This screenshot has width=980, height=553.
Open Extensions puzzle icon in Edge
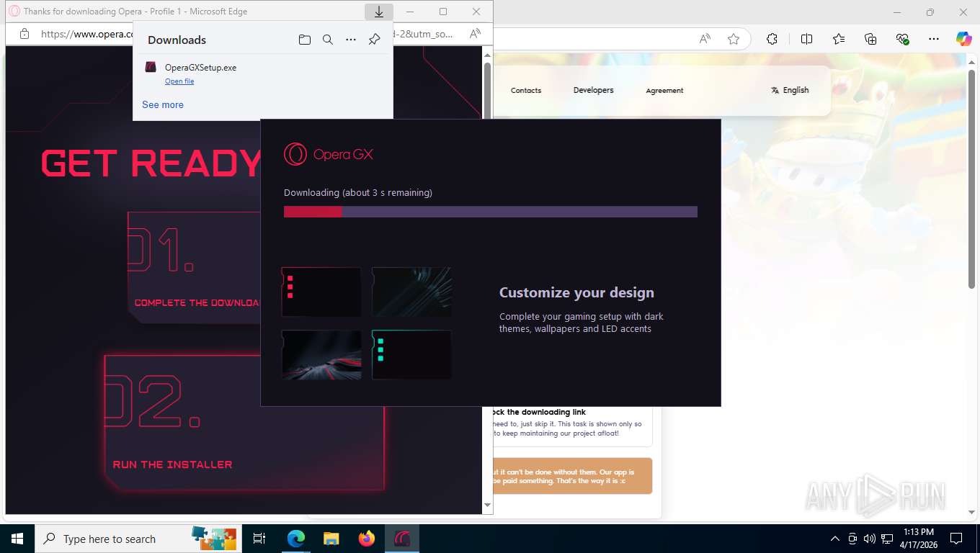[x=772, y=39]
